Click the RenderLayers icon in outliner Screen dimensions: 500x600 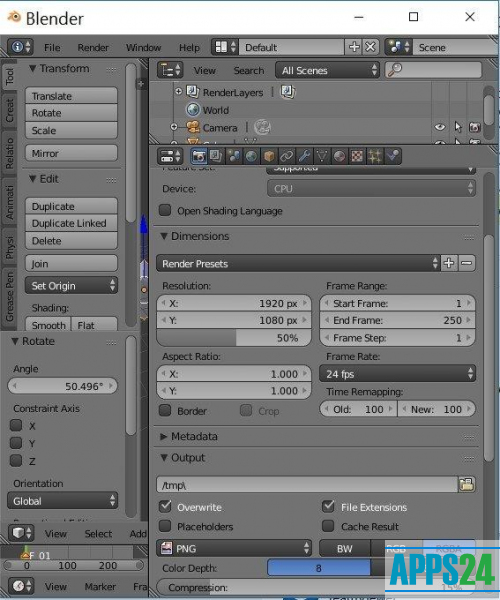192,92
